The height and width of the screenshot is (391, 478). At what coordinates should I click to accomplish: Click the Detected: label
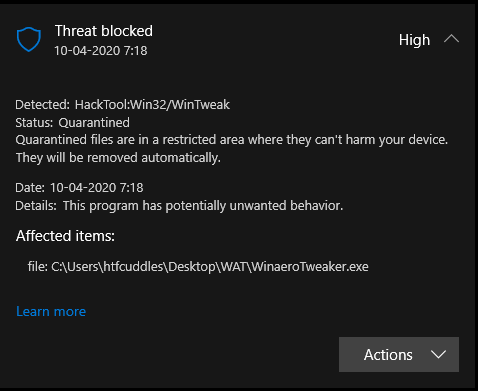[x=43, y=105]
